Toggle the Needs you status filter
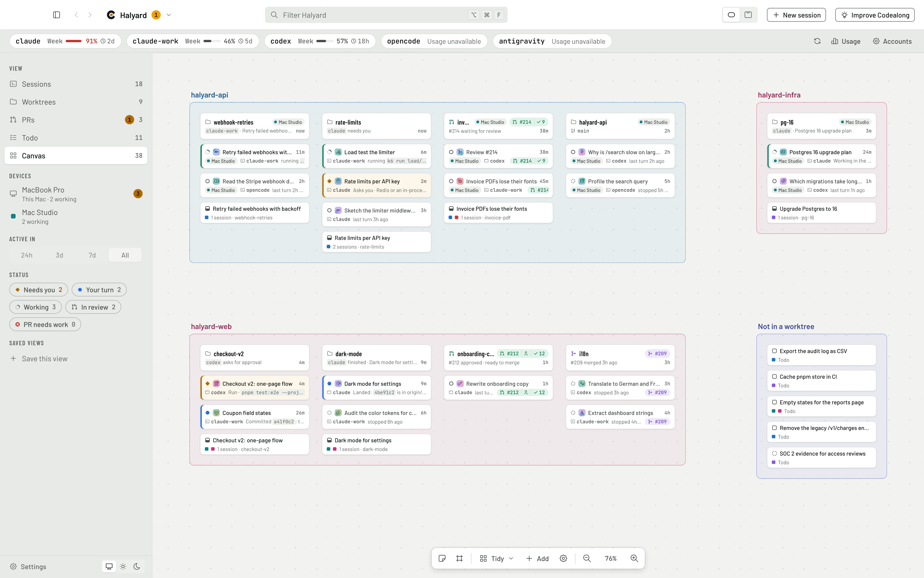Image resolution: width=924 pixels, height=578 pixels. [38, 290]
